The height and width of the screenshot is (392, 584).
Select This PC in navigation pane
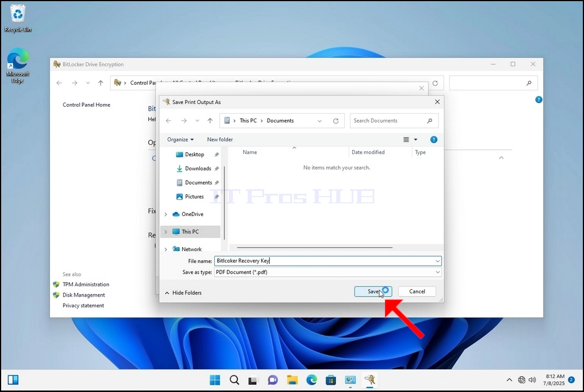(190, 232)
